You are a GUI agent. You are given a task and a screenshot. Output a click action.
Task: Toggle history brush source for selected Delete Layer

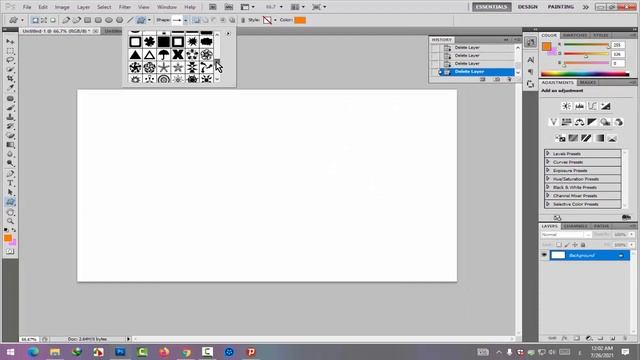tap(436, 72)
